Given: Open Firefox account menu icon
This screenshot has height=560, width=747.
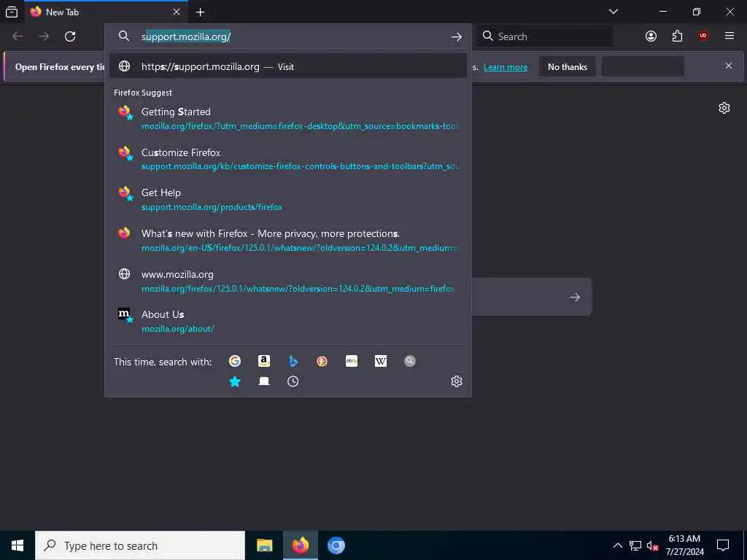Looking at the screenshot, I should (651, 36).
